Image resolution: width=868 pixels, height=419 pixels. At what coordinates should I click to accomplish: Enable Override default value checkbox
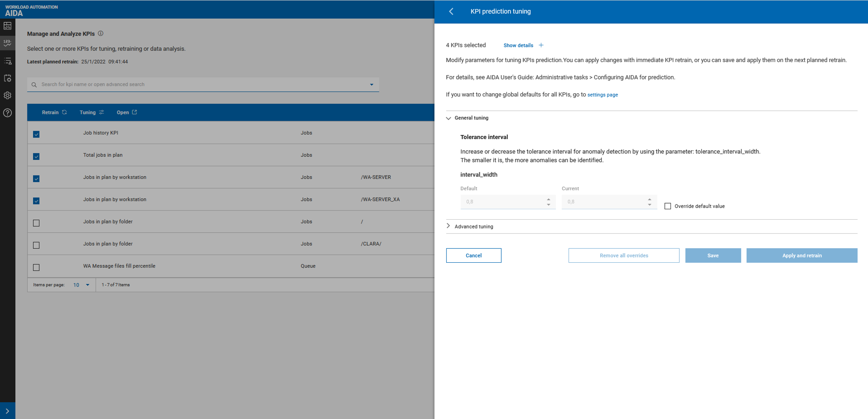click(667, 206)
